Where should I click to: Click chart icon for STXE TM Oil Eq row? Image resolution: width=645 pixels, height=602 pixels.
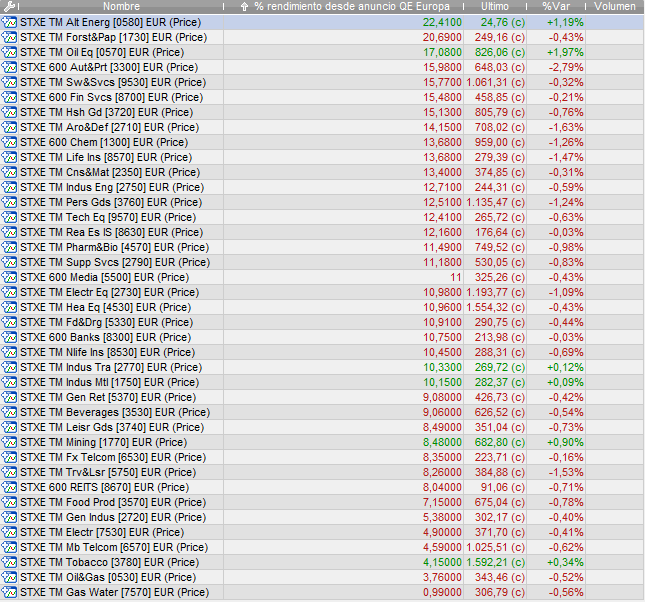[x=9, y=52]
